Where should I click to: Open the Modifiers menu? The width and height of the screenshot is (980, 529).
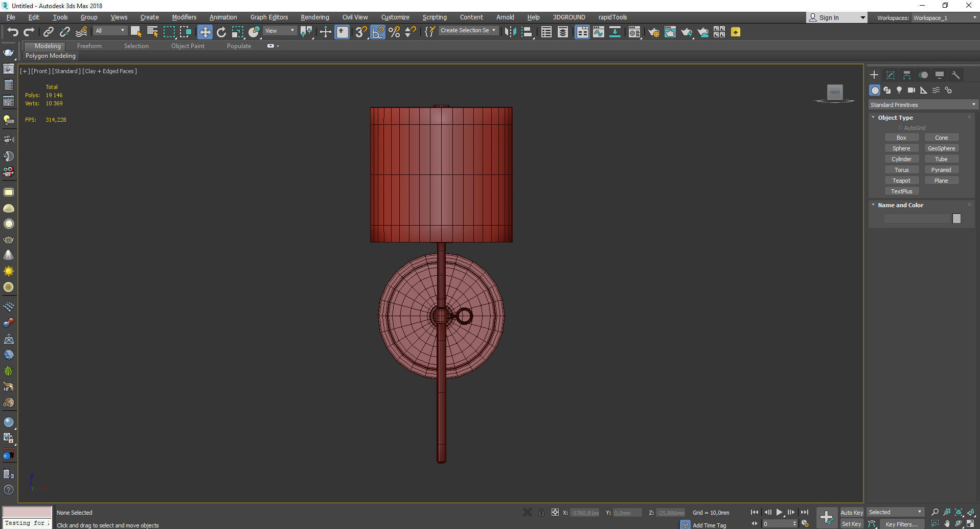(184, 17)
